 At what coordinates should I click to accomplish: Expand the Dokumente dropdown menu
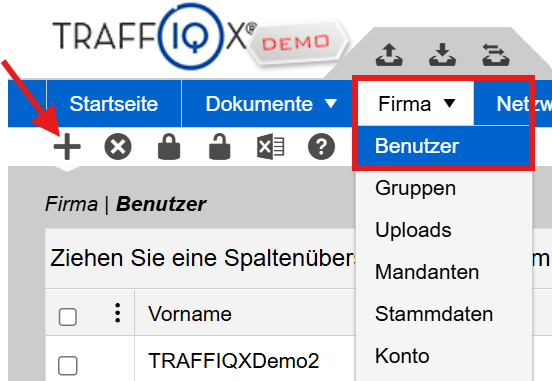[271, 104]
